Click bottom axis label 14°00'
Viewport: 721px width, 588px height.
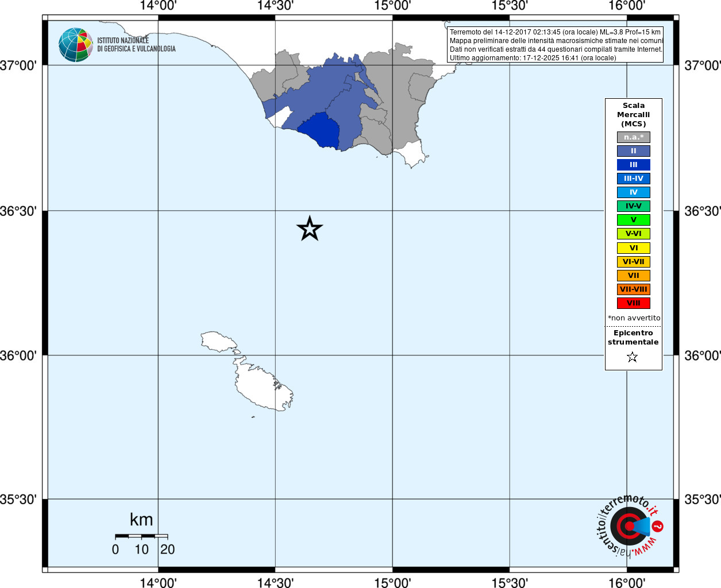click(x=158, y=583)
